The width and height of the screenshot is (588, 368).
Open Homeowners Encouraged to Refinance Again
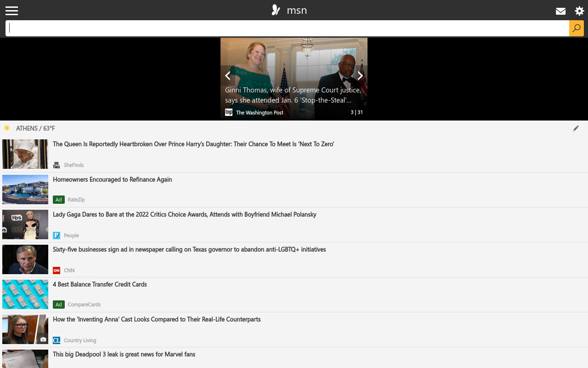(x=113, y=179)
